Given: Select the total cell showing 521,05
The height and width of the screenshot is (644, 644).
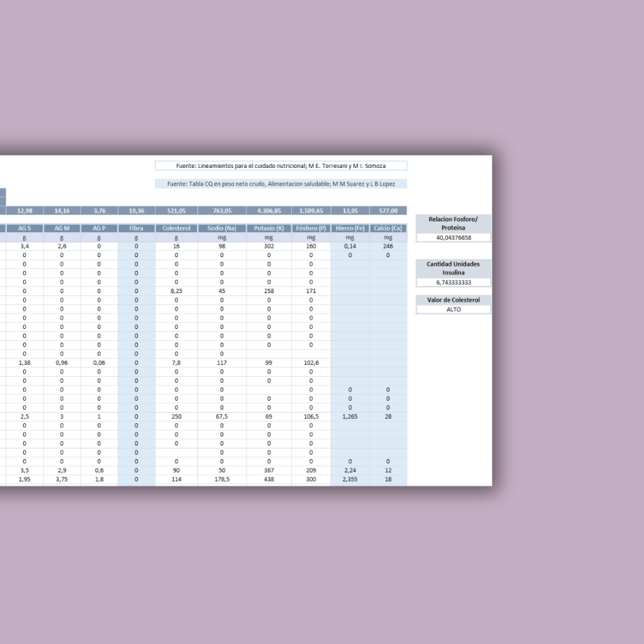Looking at the screenshot, I should [x=176, y=211].
